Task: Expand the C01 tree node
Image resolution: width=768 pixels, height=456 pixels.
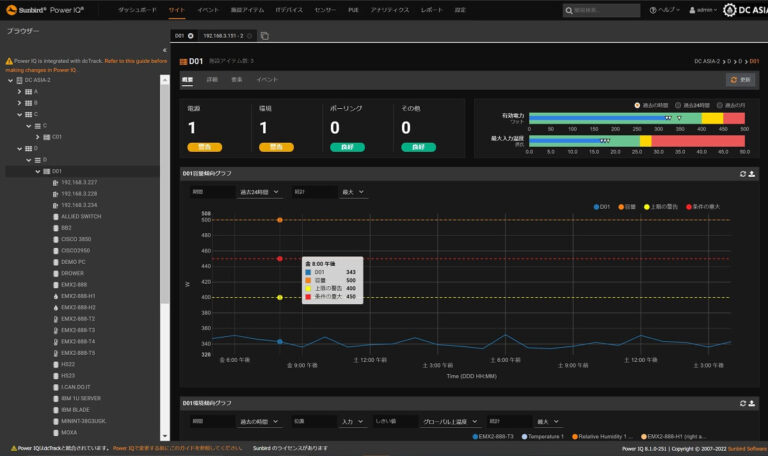Action: tap(47, 136)
